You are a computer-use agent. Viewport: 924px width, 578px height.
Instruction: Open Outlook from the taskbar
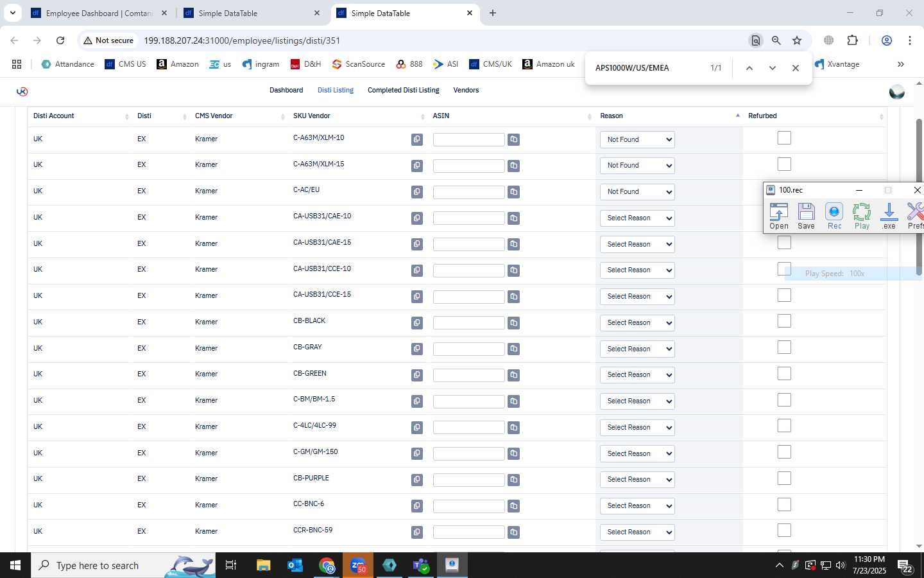pos(295,565)
